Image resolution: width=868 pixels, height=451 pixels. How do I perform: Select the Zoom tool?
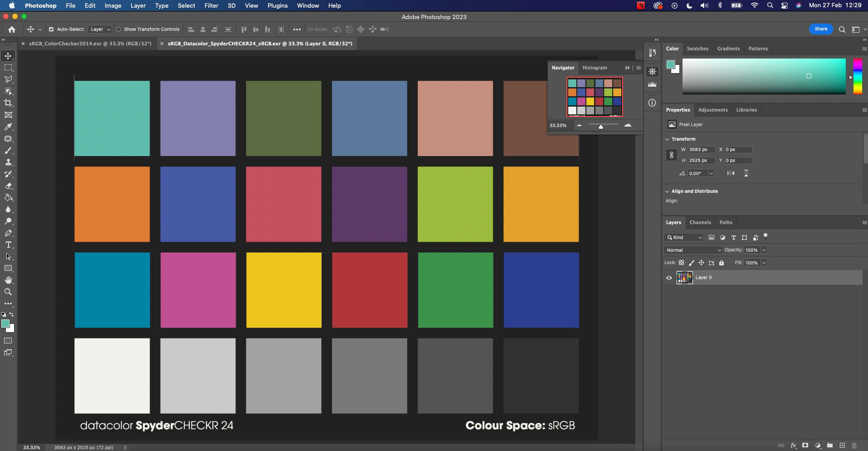pyautogui.click(x=8, y=292)
